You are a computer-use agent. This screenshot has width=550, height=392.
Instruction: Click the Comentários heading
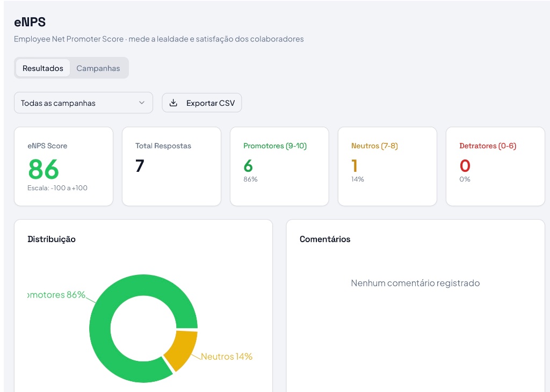pyautogui.click(x=325, y=239)
